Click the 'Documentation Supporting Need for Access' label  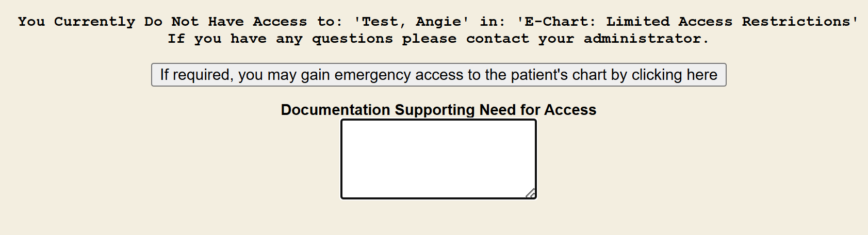tap(438, 110)
